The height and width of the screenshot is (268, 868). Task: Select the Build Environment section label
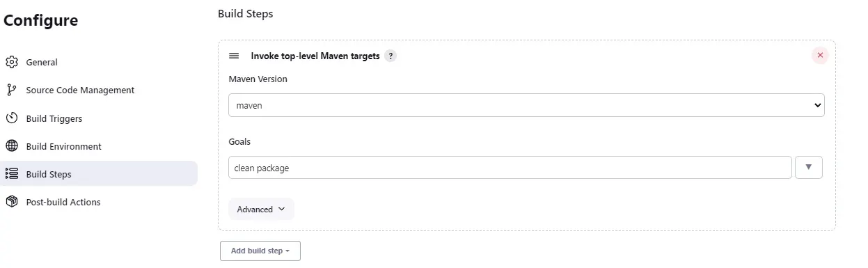point(64,146)
